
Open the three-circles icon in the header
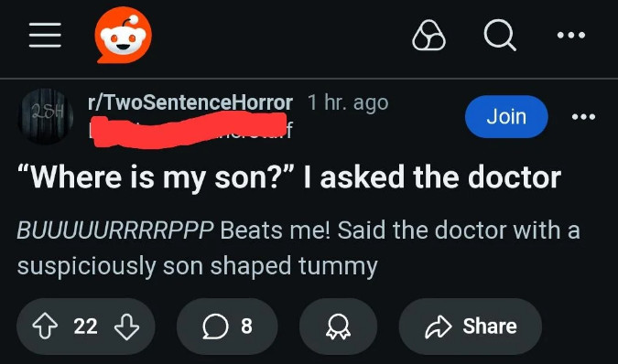pos(428,36)
